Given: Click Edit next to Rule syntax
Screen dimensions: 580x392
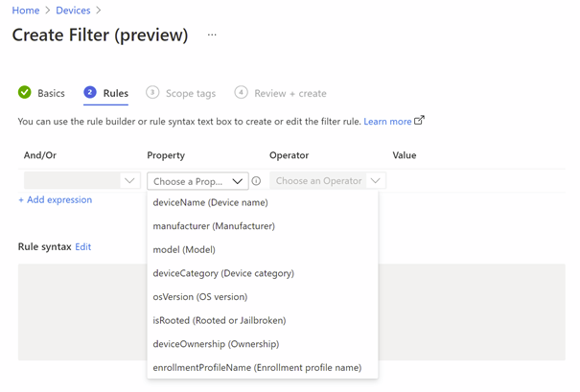Looking at the screenshot, I should [x=82, y=246].
